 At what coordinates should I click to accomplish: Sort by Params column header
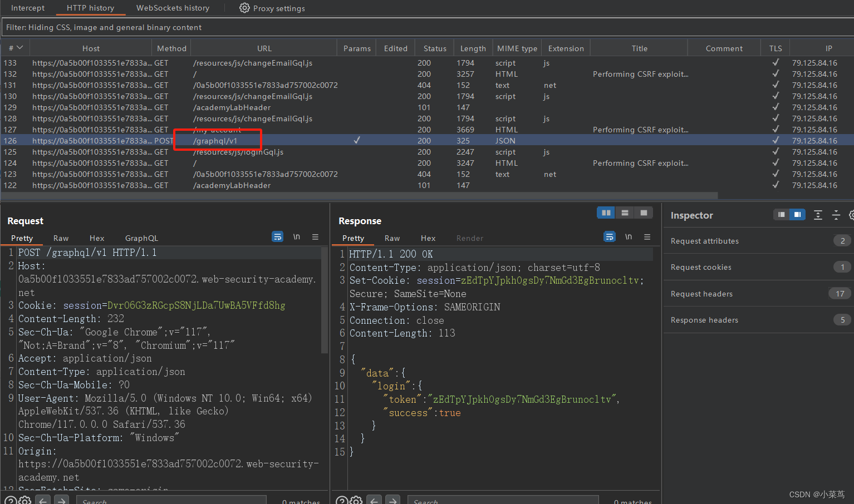(x=357, y=48)
